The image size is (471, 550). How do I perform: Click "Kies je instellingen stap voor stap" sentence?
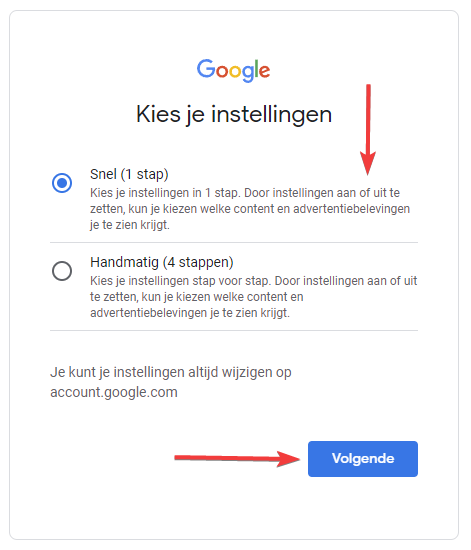[180, 281]
